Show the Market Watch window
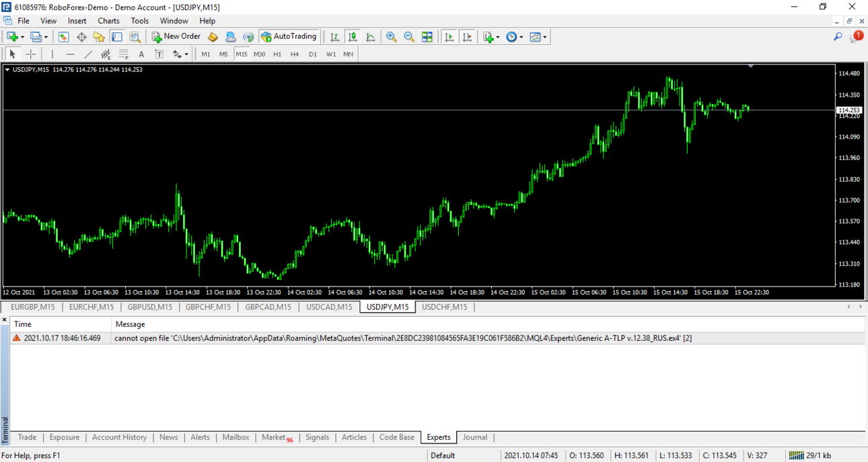868x462 pixels. pyautogui.click(x=63, y=37)
